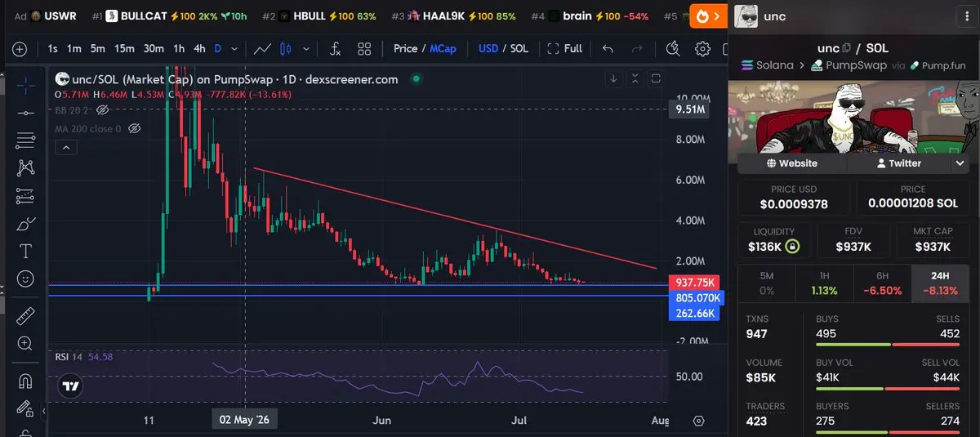Select the trend line drawing tool
This screenshot has height=437, width=980.
click(x=25, y=112)
